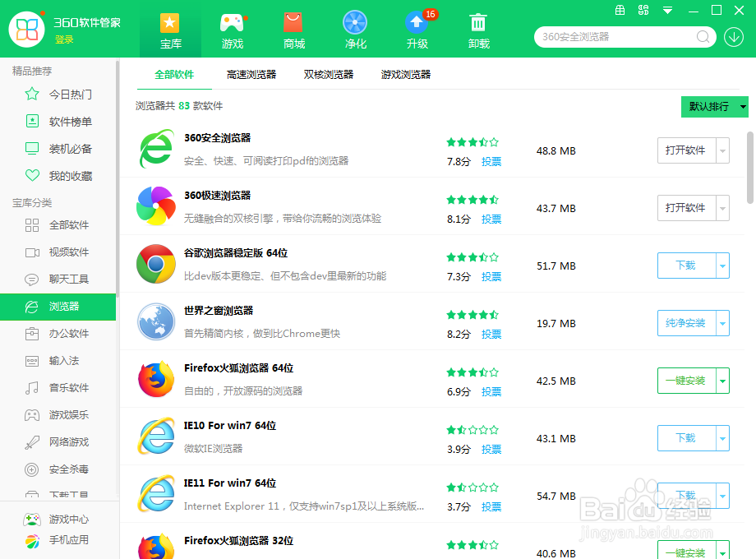
Task: Click 一键安装 for Firefox 64位
Action: pos(687,381)
